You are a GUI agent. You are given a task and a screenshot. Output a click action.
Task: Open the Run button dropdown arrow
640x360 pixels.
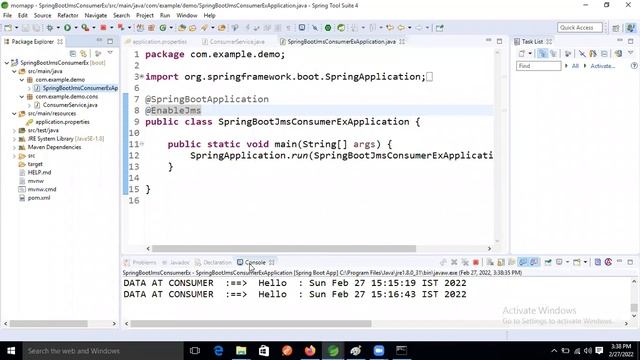(76, 28)
